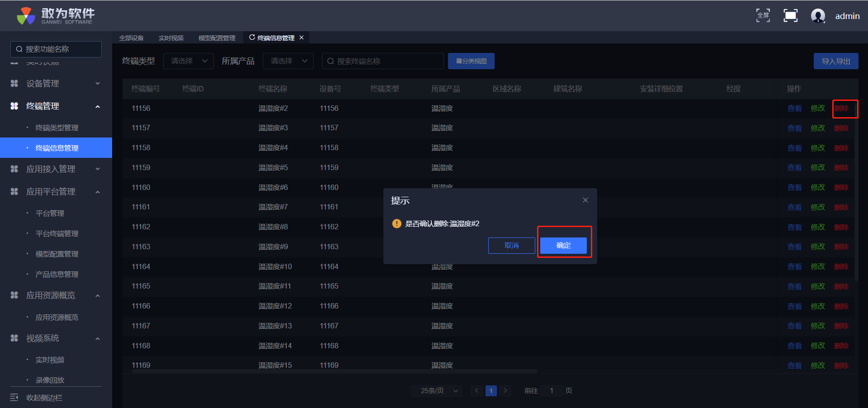Open 应用资源概览 submenu item
Viewport: 868px width, 408px height.
(x=57, y=317)
